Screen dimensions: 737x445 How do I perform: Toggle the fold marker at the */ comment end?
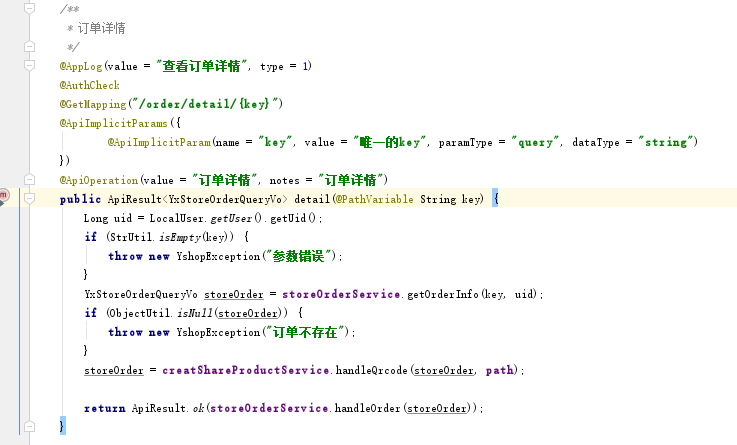click(29, 46)
